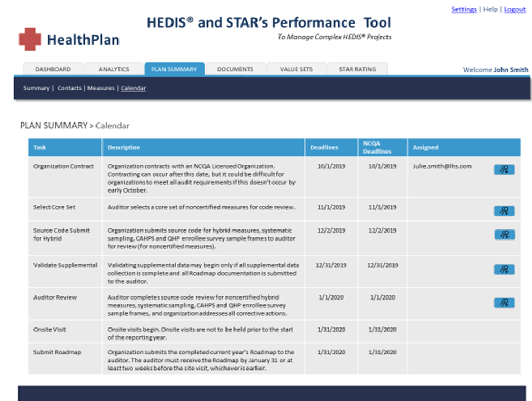Open the Summary submenu item
This screenshot has height=401, width=532.
(36, 88)
